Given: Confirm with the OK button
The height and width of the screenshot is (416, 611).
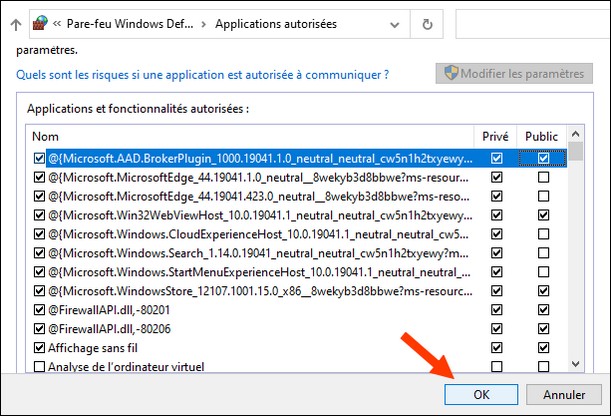Looking at the screenshot, I should point(481,394).
